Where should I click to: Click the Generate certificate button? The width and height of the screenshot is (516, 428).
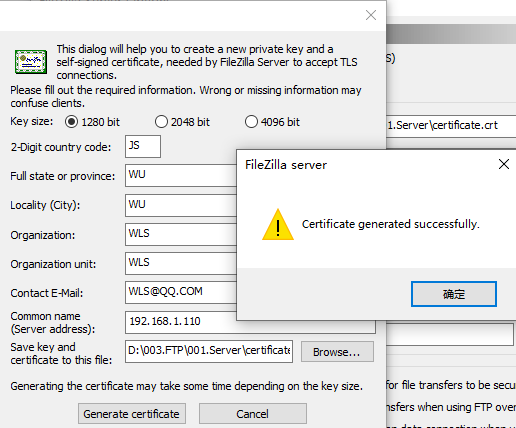coord(132,414)
